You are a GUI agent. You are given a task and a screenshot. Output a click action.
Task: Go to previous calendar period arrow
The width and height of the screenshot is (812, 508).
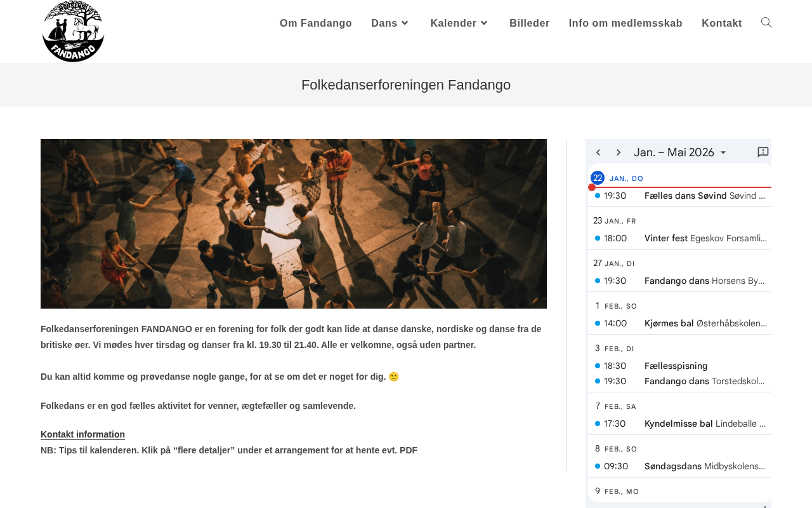point(598,152)
